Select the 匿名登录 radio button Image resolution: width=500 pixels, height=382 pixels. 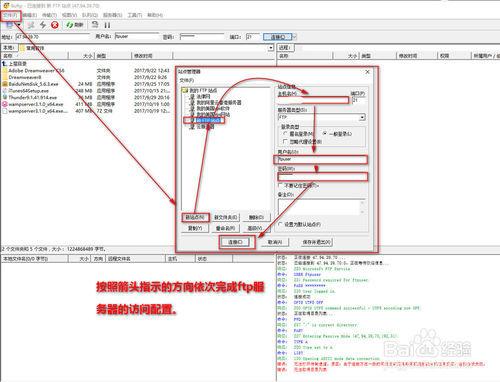tap(285, 134)
